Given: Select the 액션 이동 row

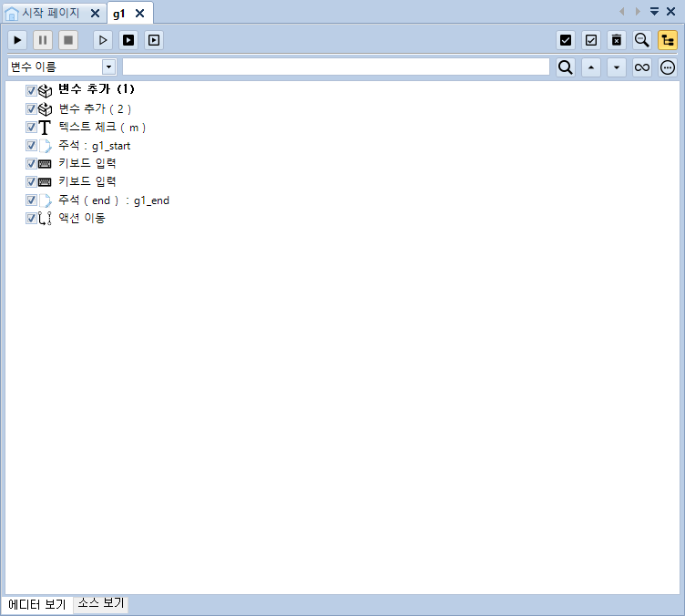Looking at the screenshot, I should pos(82,218).
